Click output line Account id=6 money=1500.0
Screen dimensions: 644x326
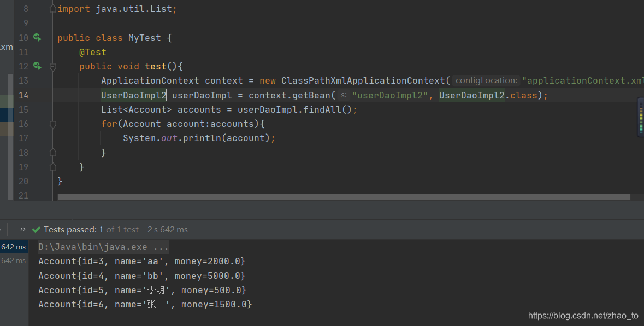[145, 304]
